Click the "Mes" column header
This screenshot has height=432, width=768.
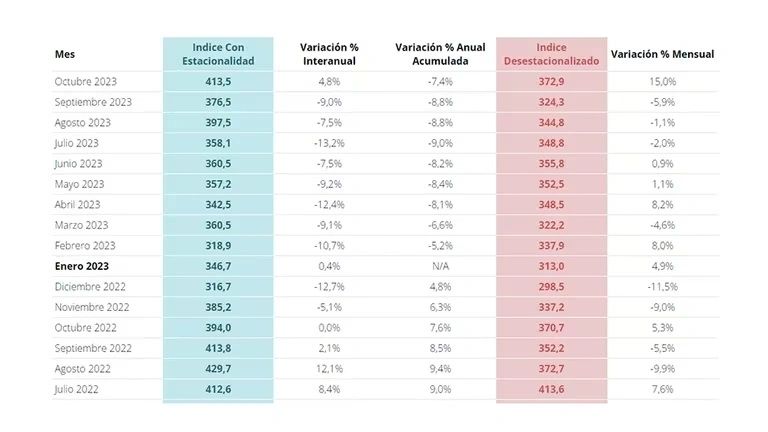(x=64, y=54)
